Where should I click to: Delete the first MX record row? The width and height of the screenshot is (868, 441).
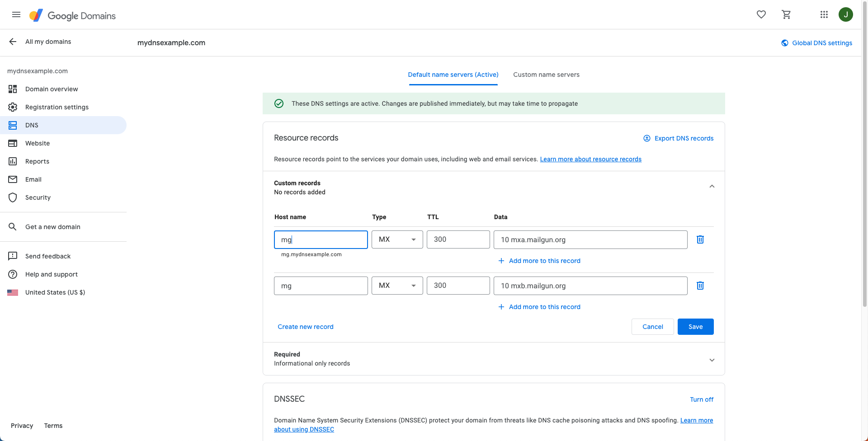[x=700, y=239]
